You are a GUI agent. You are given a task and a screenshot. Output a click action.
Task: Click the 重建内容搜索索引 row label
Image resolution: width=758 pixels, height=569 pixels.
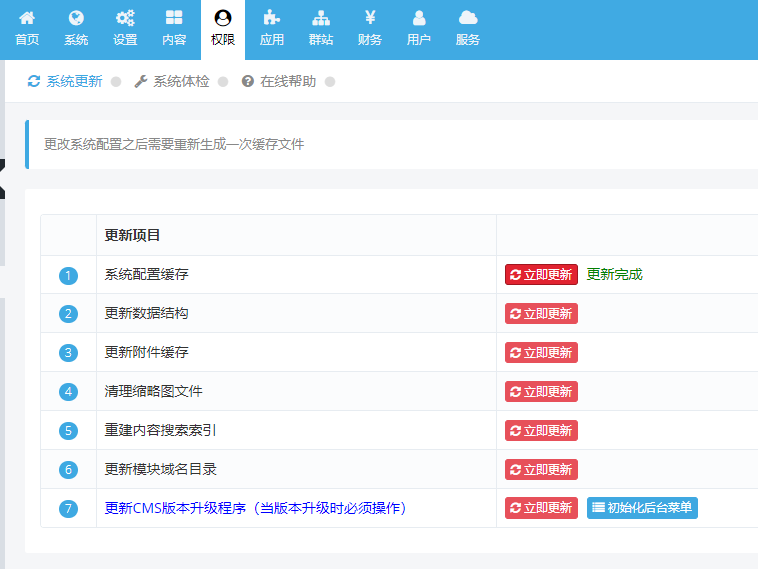[160, 430]
